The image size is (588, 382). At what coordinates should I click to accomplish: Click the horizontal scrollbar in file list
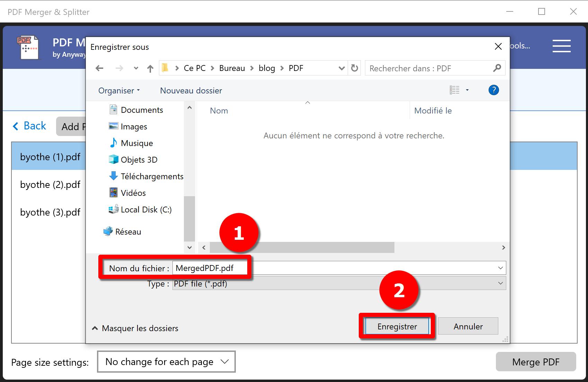click(x=302, y=247)
